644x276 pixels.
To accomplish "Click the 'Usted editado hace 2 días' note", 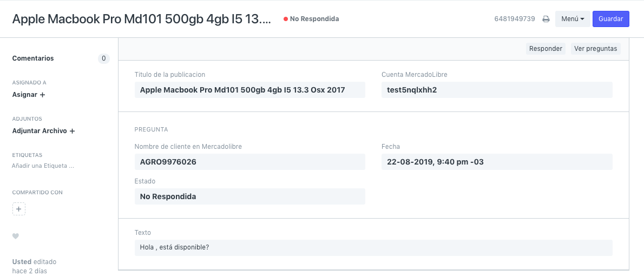I will click(34, 266).
